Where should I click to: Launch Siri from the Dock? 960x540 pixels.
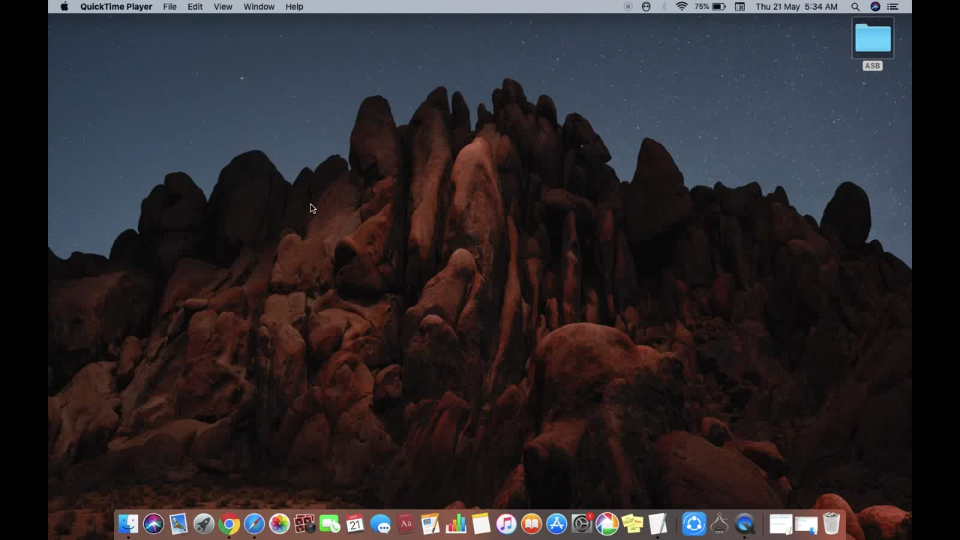[x=153, y=524]
